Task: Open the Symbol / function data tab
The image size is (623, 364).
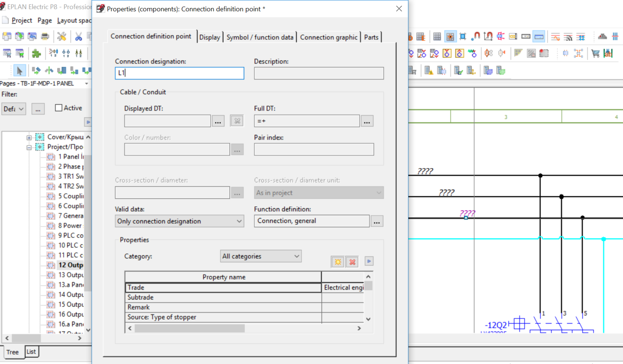Action: click(260, 37)
